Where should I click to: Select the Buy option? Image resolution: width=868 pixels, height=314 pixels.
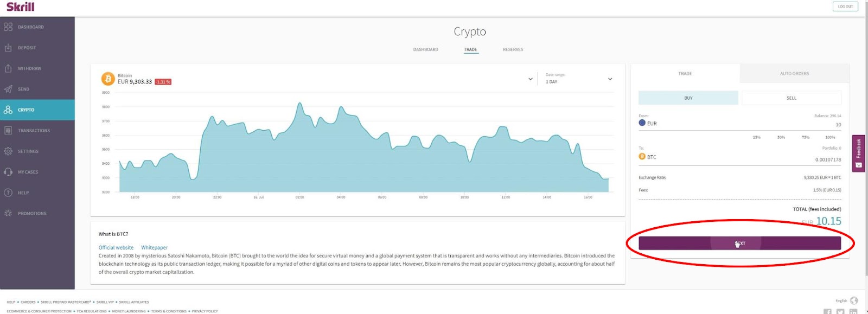pos(688,98)
